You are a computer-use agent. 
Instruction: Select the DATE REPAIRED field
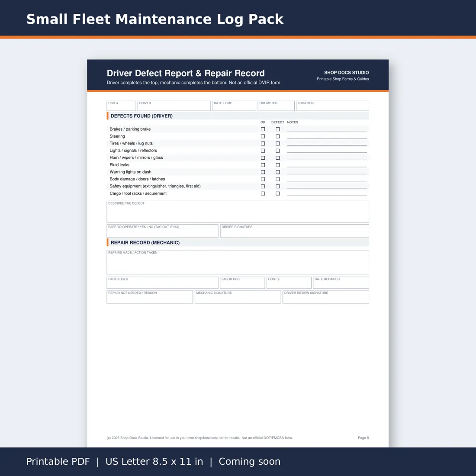click(341, 283)
